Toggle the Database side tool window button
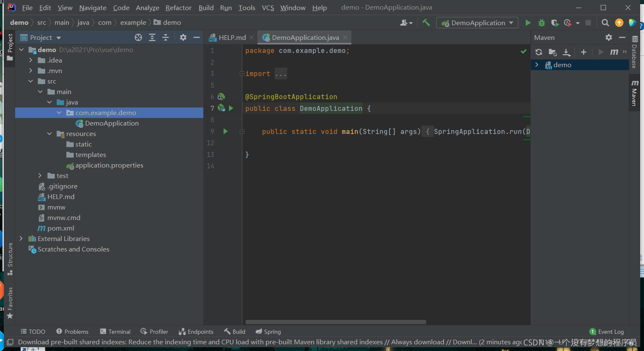The image size is (644, 351). click(x=634, y=52)
